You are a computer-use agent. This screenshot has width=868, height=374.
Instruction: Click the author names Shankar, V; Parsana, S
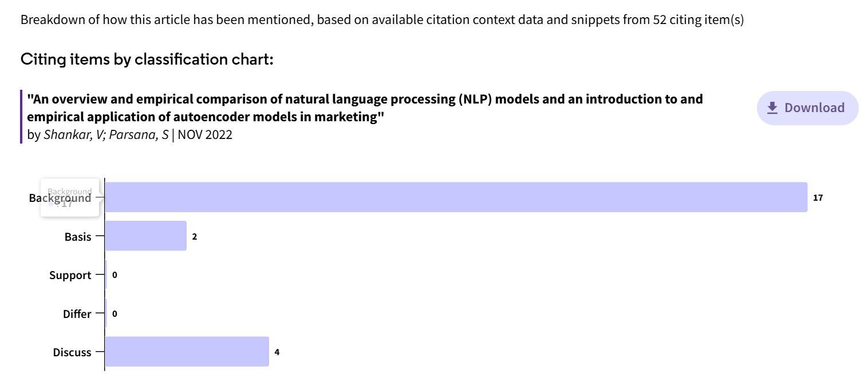pyautogui.click(x=106, y=136)
